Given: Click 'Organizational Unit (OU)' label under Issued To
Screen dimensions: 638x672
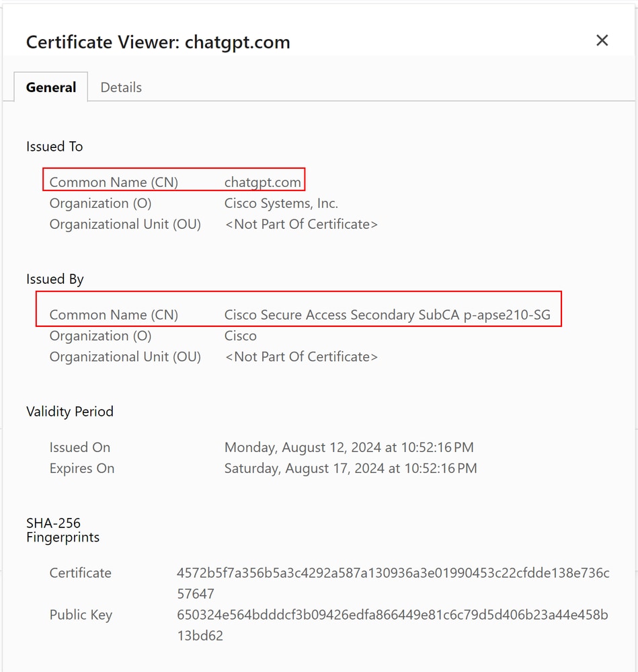Looking at the screenshot, I should click(x=125, y=224).
